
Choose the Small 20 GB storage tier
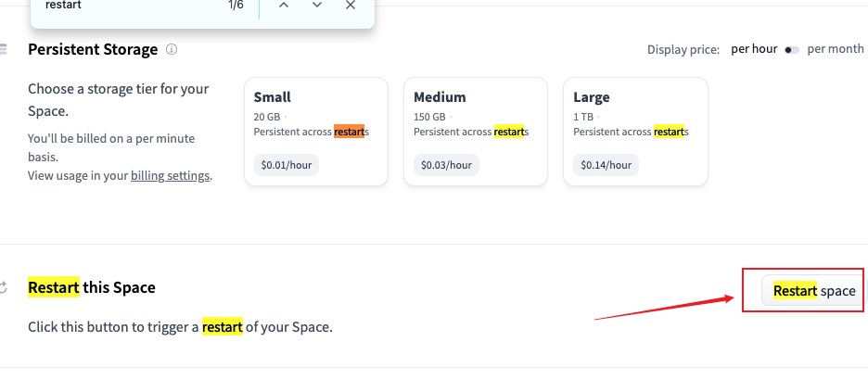(315, 131)
